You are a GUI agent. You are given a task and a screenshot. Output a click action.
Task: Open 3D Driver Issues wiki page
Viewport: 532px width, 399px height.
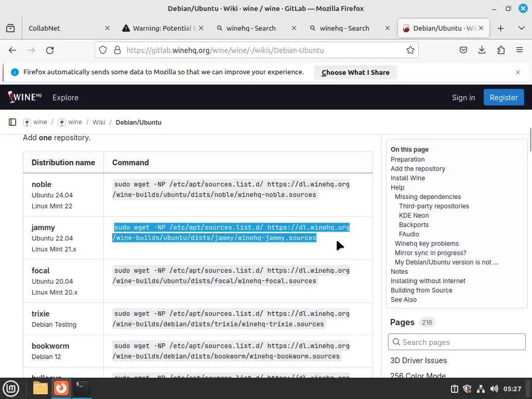(418, 361)
